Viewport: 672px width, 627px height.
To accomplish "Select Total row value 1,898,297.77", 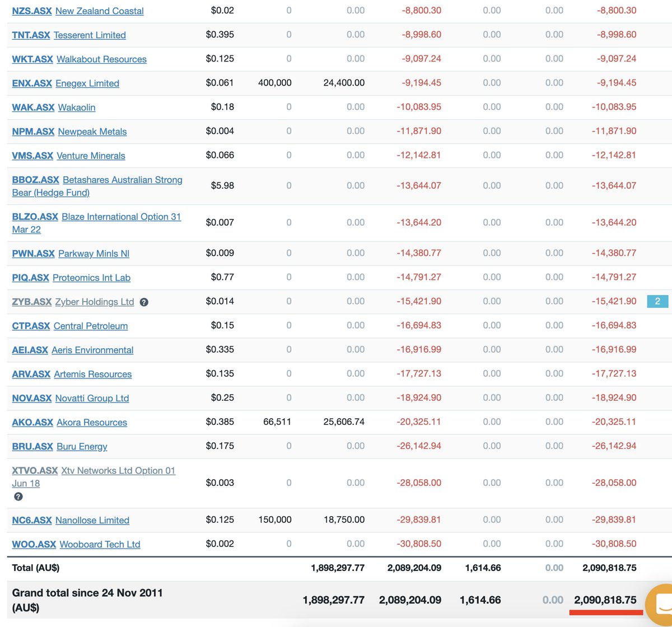I will (x=338, y=568).
